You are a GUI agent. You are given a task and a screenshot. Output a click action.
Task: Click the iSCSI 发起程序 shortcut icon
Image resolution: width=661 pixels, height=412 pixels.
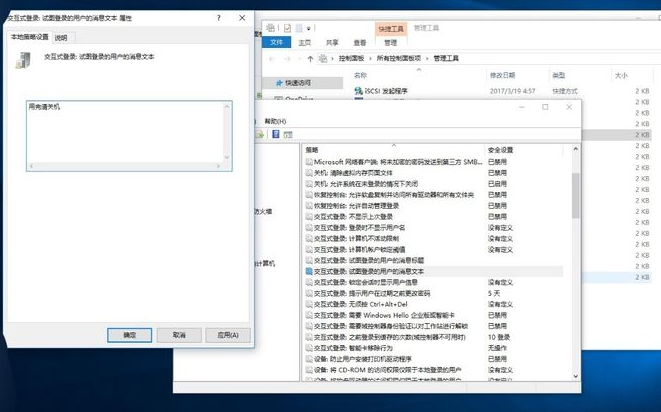pos(359,90)
